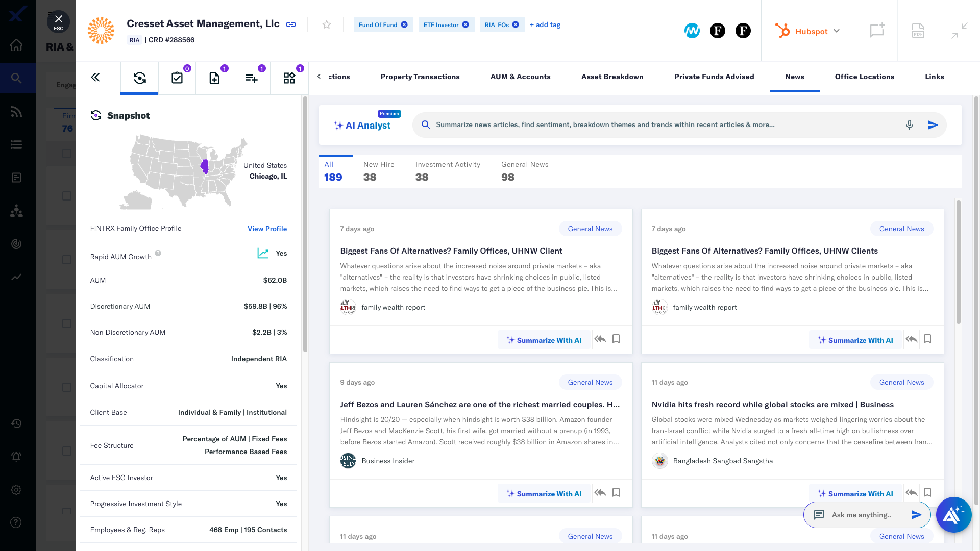Switch to Private Funds Advised tab
The height and width of the screenshot is (551, 980).
(x=714, y=77)
